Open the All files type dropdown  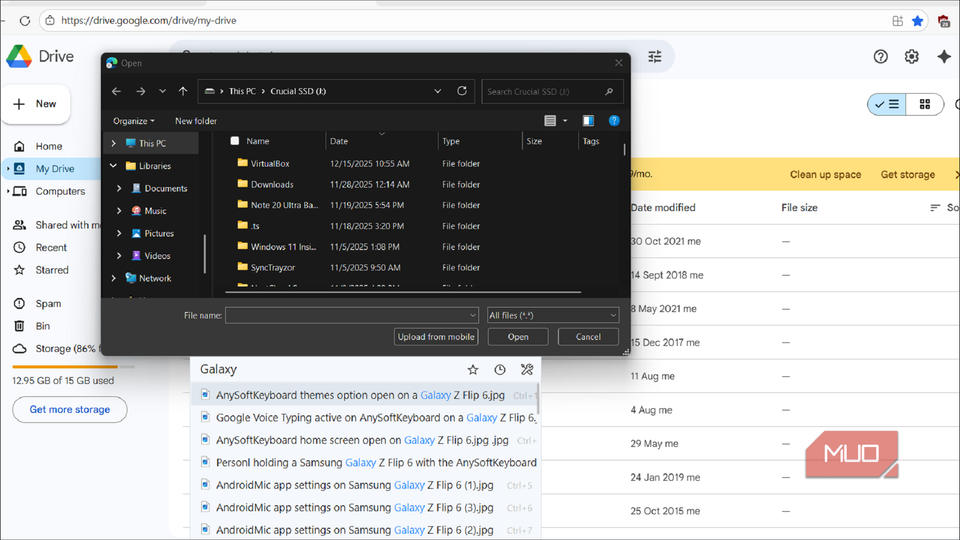coord(553,315)
